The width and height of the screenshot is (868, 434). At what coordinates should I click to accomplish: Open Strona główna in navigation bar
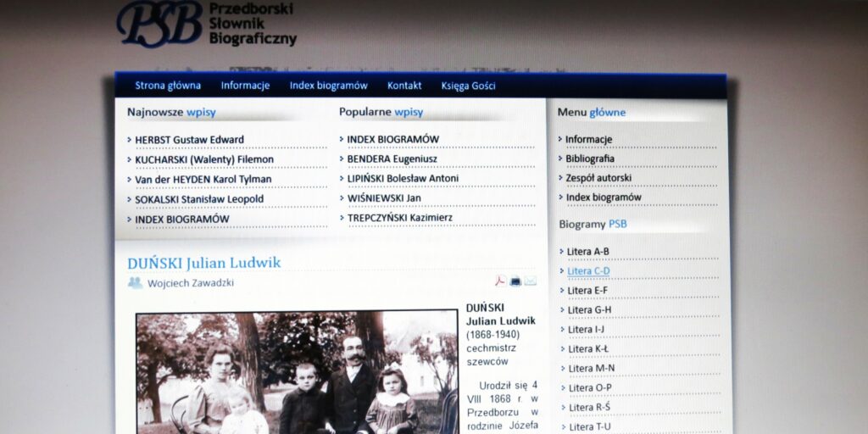(168, 86)
